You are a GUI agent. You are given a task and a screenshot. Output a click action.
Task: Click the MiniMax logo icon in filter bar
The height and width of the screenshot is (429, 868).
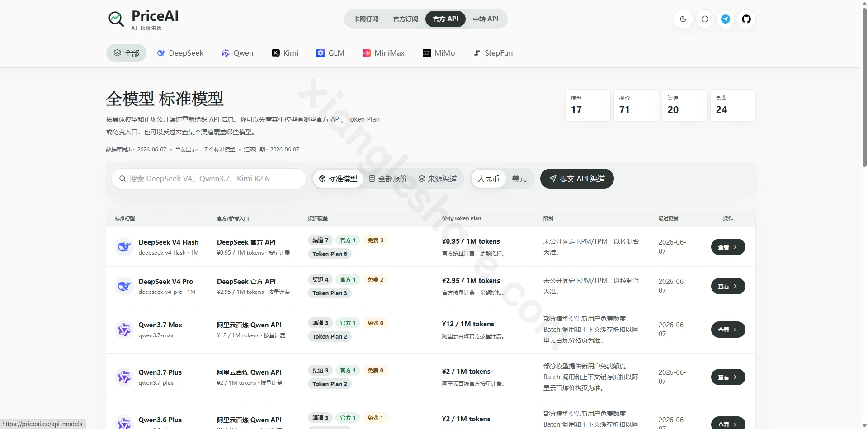367,53
